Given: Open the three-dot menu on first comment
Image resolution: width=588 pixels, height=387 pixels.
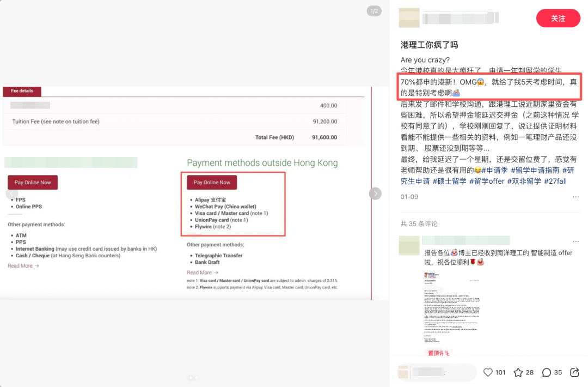Looking at the screenshot, I should point(575,241).
